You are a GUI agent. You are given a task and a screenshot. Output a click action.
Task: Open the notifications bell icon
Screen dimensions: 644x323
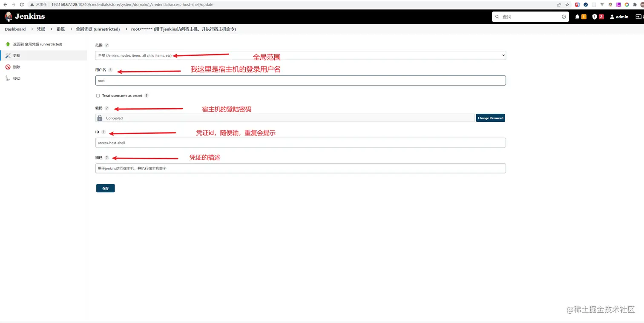point(577,17)
